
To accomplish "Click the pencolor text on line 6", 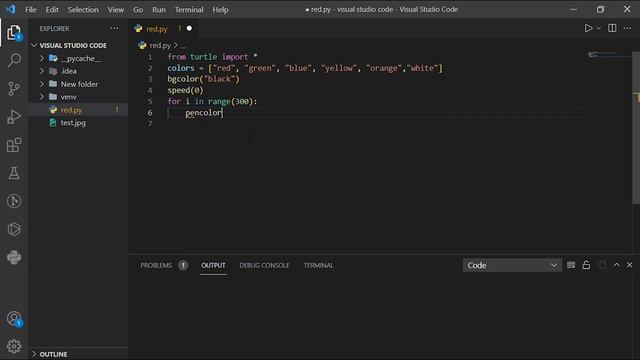I will click(204, 113).
